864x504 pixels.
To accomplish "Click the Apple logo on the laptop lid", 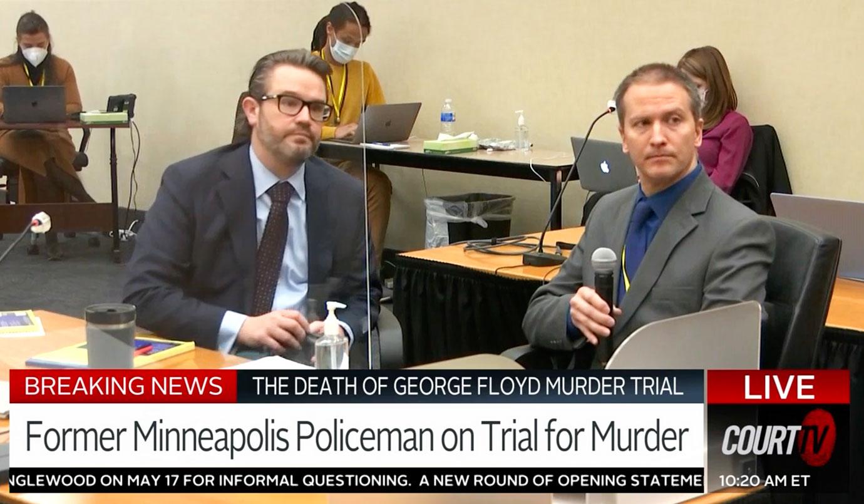I will point(604,167).
